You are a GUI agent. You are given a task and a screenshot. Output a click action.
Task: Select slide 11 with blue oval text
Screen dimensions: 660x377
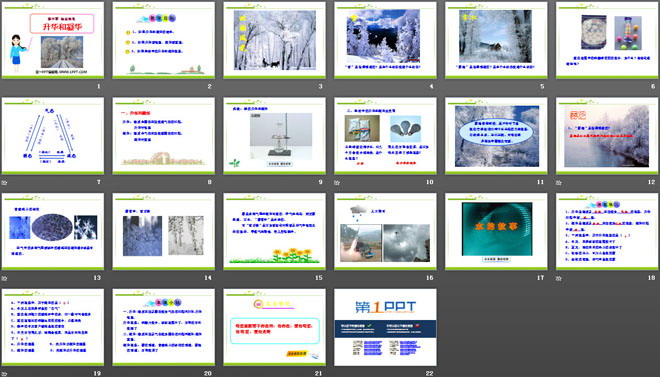click(496, 136)
